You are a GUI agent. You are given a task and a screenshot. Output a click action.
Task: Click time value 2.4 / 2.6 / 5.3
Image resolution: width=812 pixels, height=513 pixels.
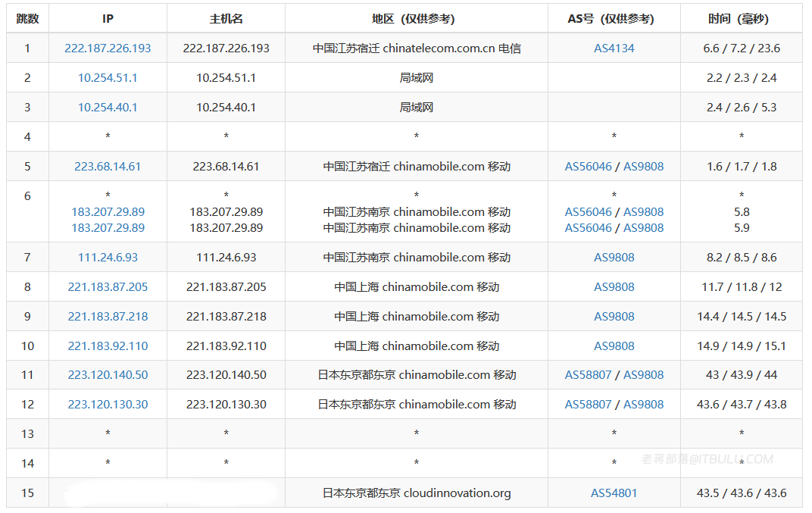click(742, 108)
